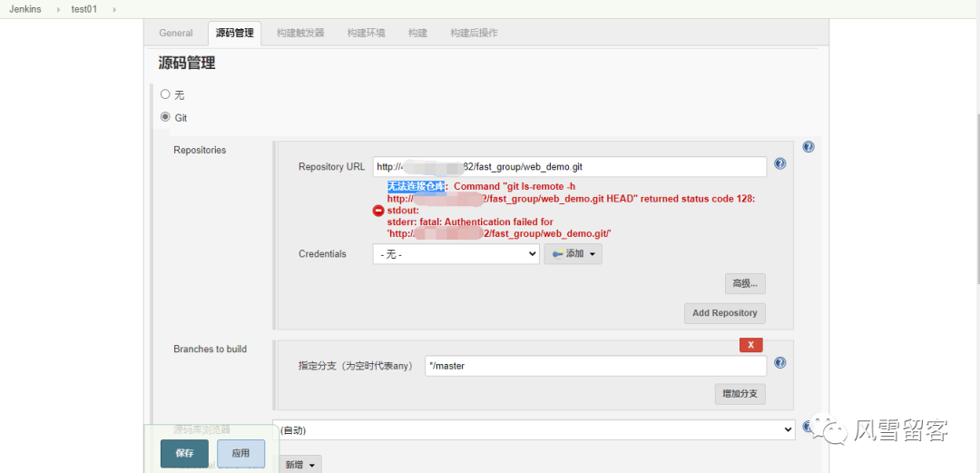The width and height of the screenshot is (980, 473).
Task: Click the red error icon beside stderr message
Action: (x=378, y=211)
